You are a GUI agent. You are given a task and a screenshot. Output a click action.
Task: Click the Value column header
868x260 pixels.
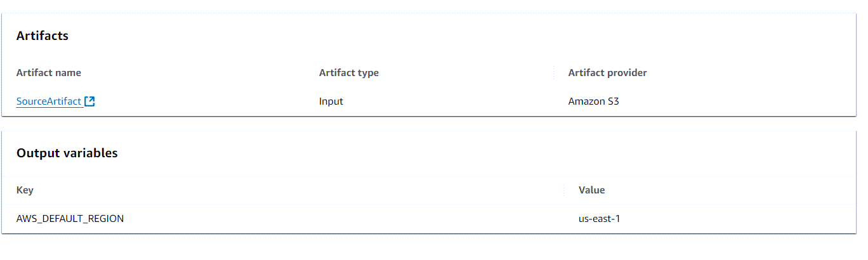[x=591, y=190]
